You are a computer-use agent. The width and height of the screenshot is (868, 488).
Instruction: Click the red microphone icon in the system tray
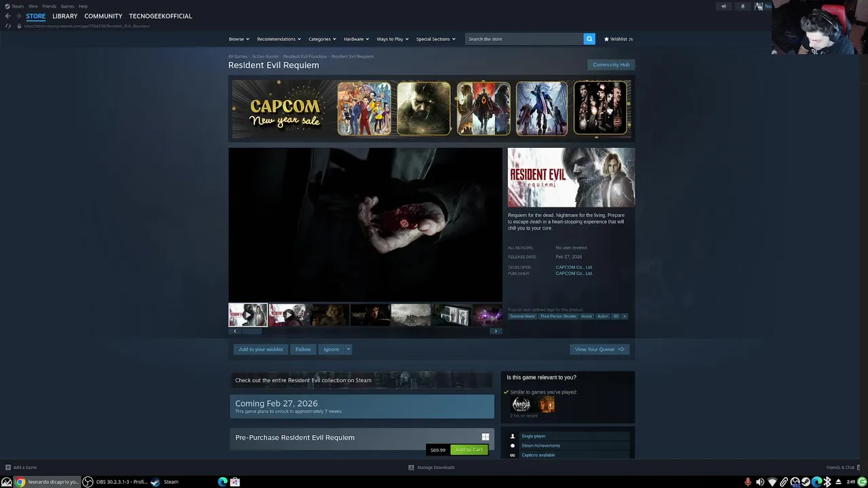point(748,482)
